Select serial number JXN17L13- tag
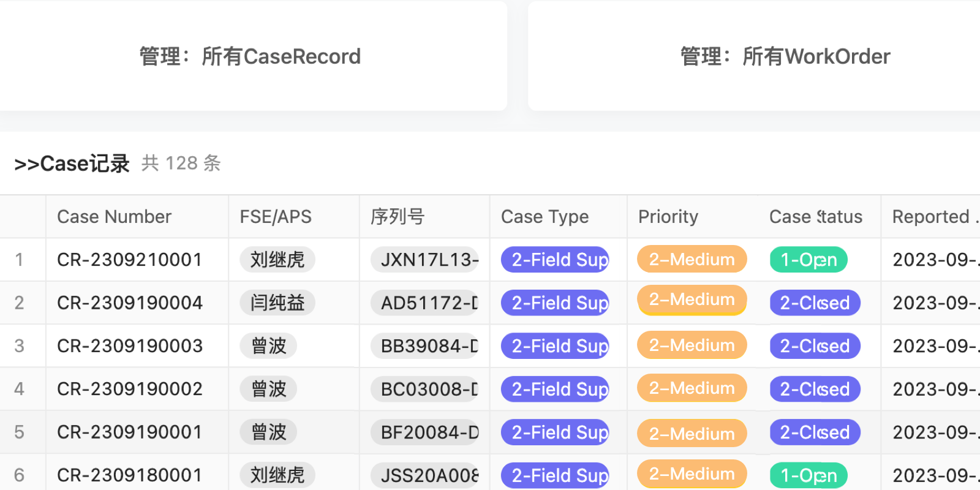This screenshot has height=490, width=980. point(426,260)
